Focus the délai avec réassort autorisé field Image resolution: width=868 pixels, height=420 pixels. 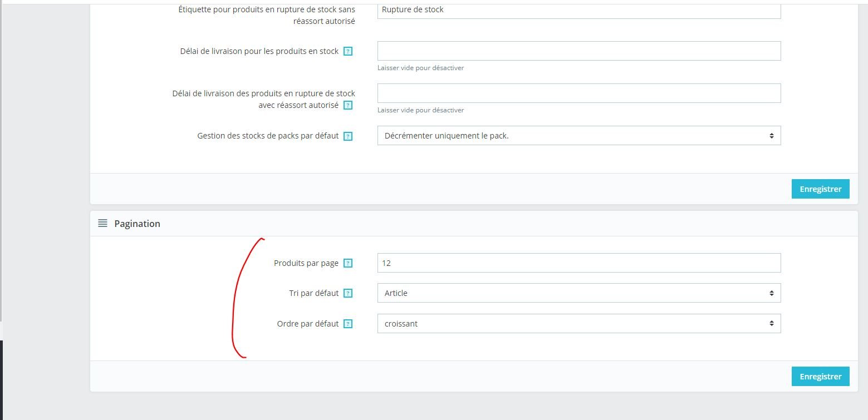point(579,93)
